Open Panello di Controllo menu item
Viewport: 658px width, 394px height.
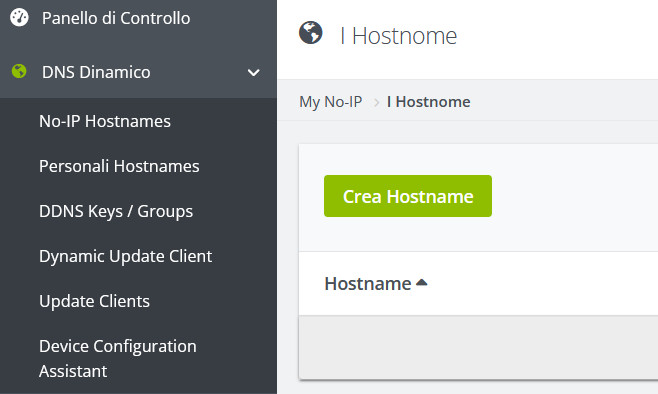click(116, 18)
